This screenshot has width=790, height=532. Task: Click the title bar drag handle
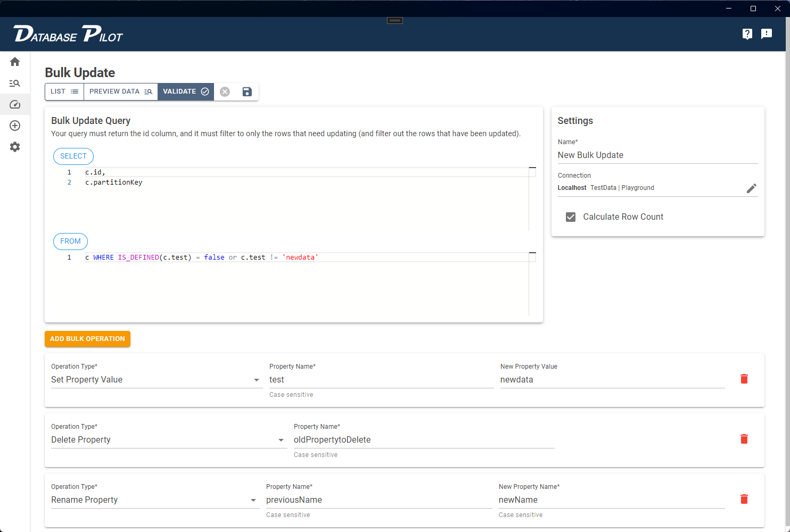coord(395,21)
